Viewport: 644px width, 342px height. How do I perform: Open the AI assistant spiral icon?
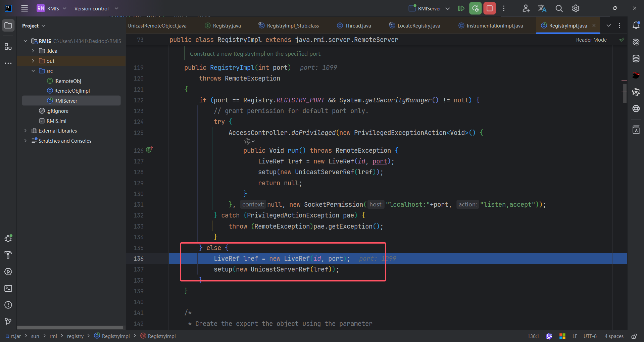[636, 42]
